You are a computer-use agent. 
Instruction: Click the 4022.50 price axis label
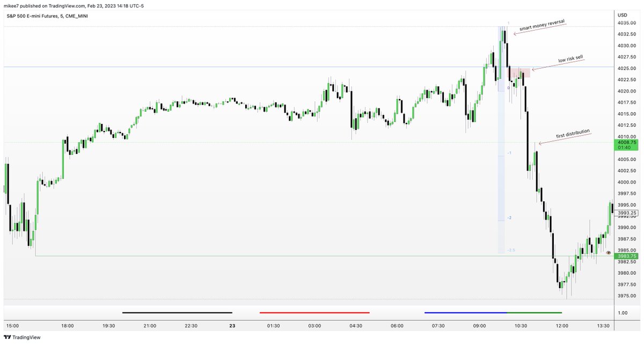[x=626, y=80]
